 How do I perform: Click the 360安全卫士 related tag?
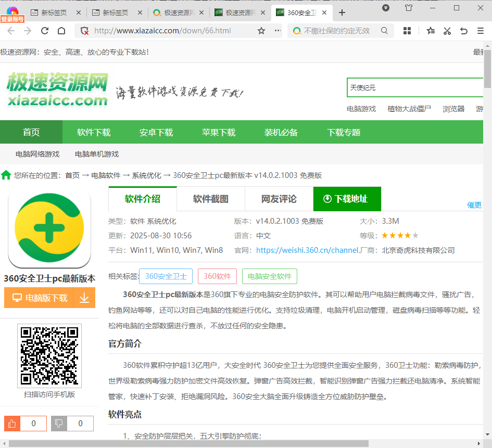(166, 276)
